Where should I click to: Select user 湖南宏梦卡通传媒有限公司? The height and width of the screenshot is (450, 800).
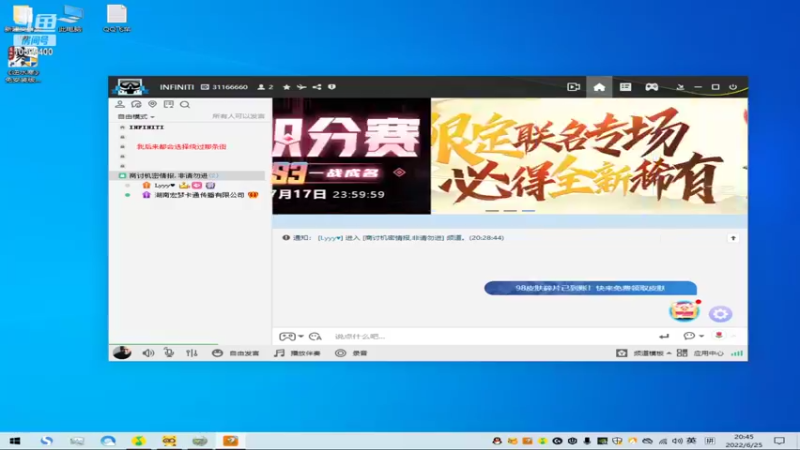tap(199, 195)
